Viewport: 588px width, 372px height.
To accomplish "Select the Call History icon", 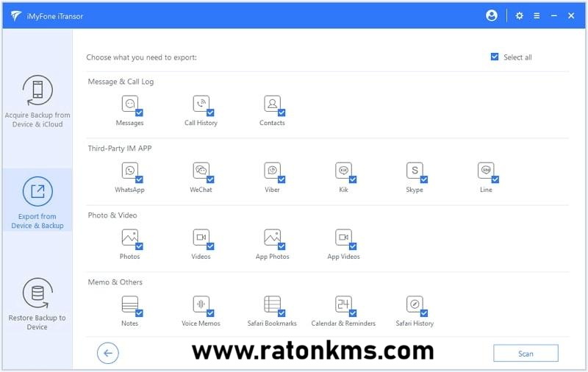I will 201,104.
